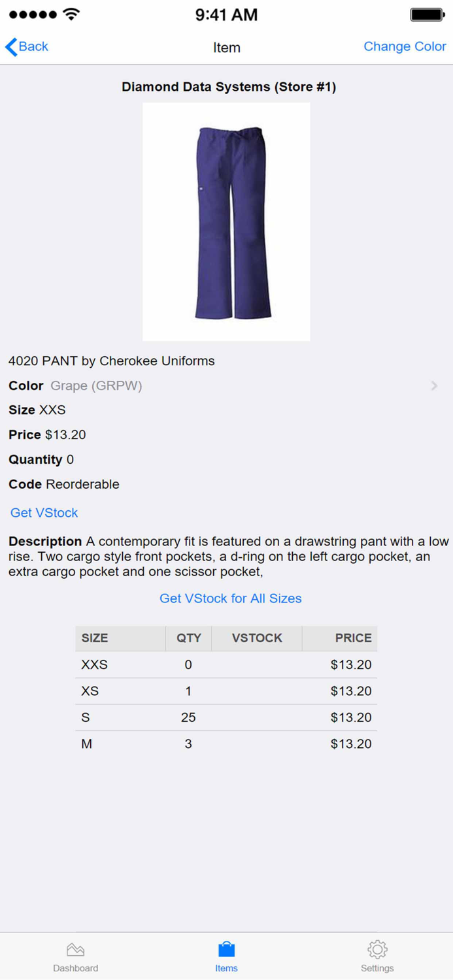Tap Change Color to pick a different color
This screenshot has height=980, width=453.
pos(404,46)
